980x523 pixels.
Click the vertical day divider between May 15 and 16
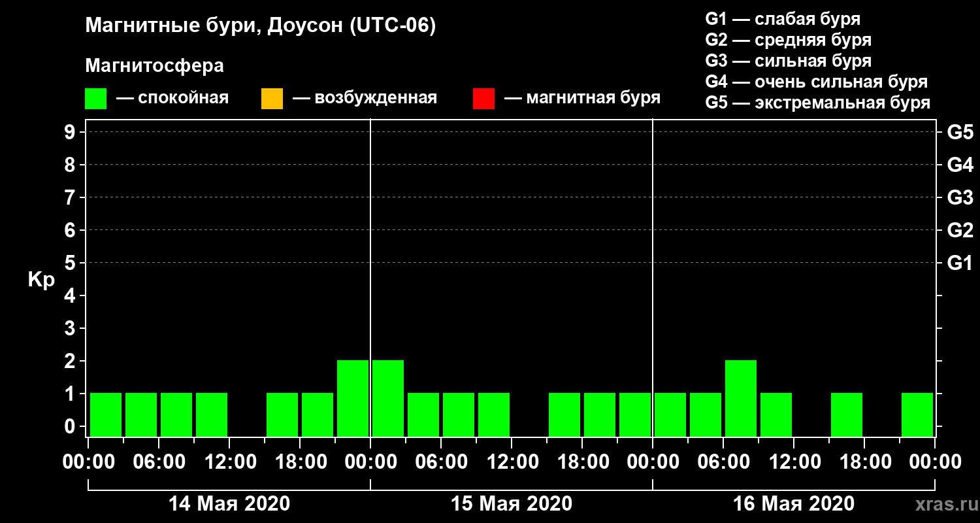coord(653,278)
